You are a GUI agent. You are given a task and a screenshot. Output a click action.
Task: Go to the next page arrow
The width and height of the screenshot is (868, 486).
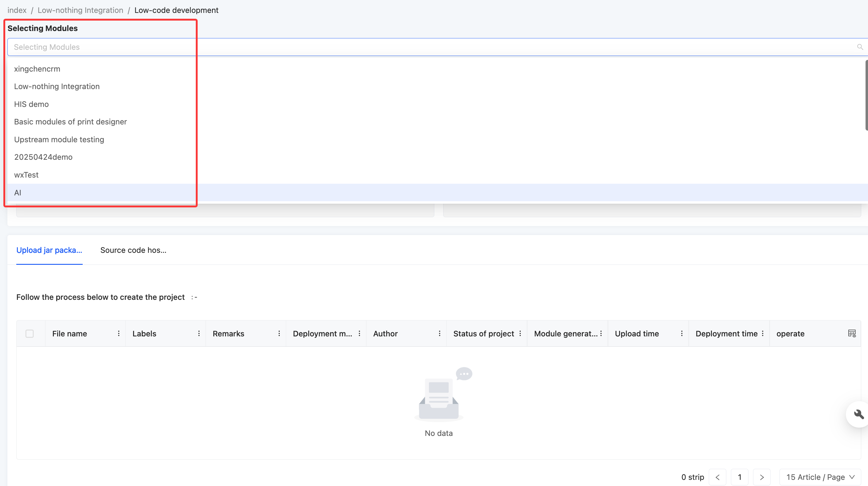click(762, 477)
